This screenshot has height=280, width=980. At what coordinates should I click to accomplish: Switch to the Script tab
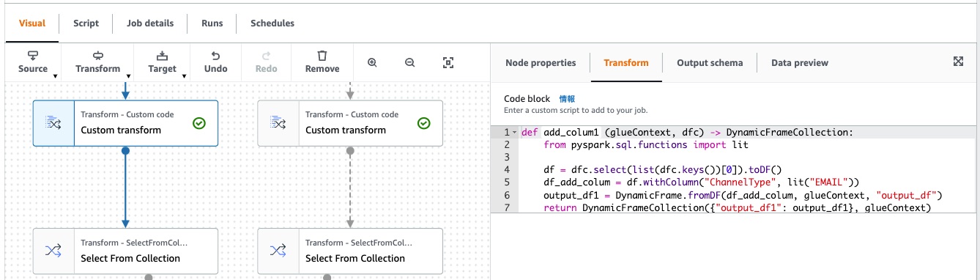86,23
